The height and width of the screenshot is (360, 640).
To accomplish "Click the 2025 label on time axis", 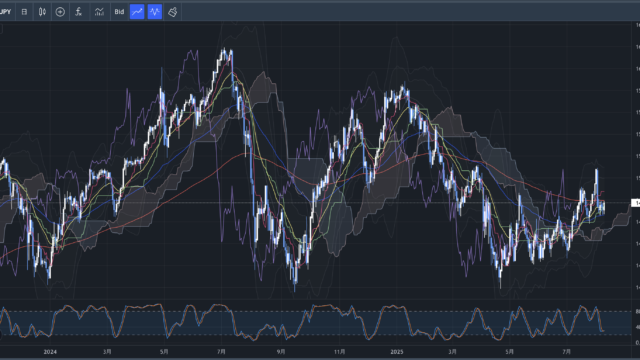I will coord(397,352).
